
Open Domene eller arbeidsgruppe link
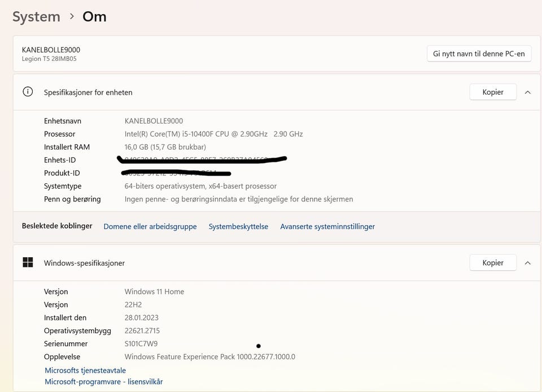(x=150, y=227)
